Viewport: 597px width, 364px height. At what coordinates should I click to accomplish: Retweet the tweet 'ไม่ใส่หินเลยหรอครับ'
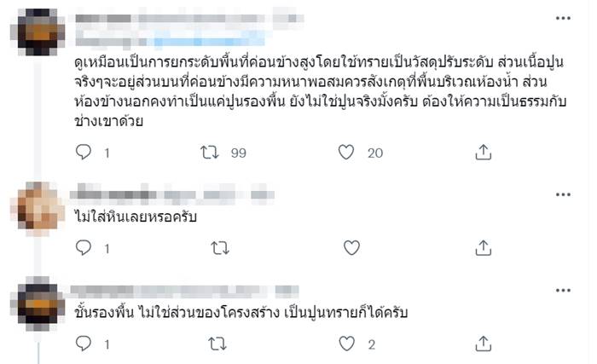[219, 247]
